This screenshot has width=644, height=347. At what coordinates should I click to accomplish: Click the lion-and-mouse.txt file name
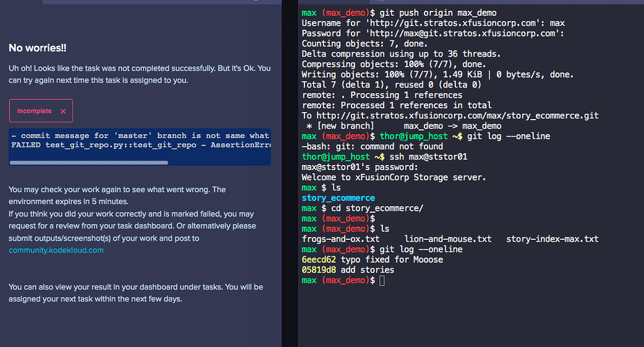(x=448, y=239)
